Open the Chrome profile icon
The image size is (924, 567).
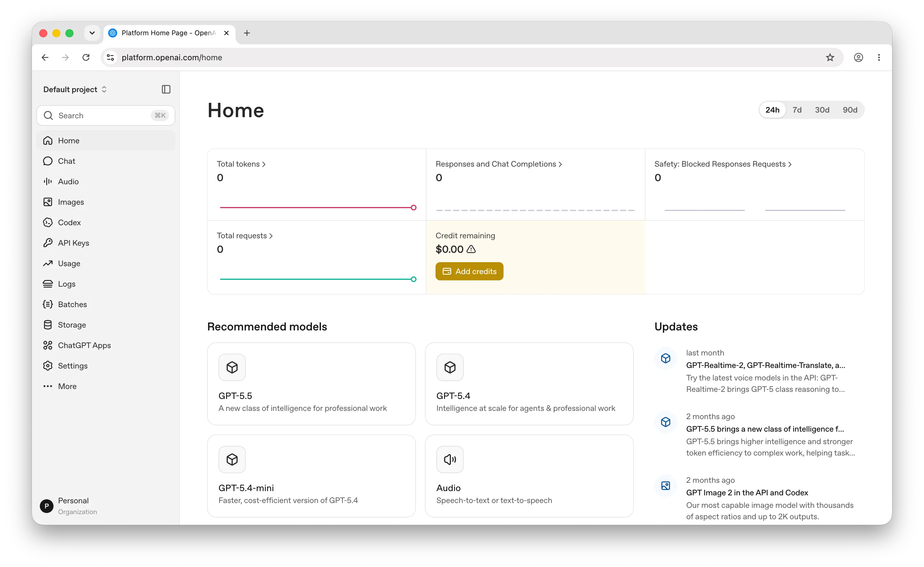click(x=858, y=57)
